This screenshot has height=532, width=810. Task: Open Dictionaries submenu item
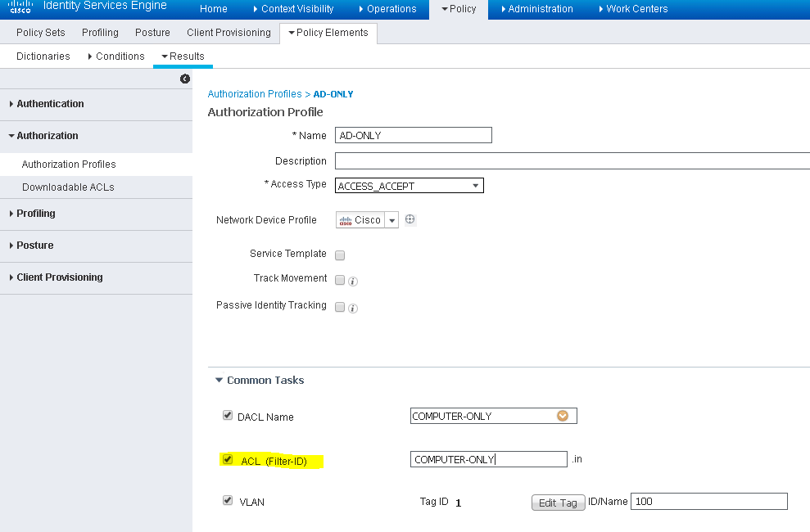point(43,56)
